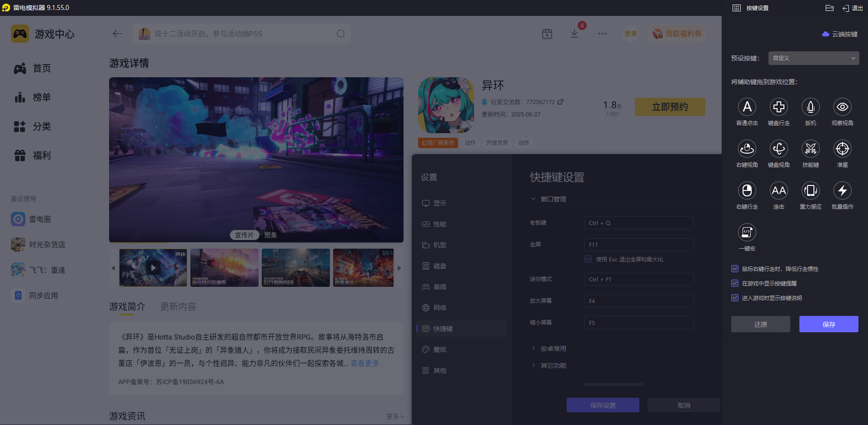This screenshot has height=425, width=868.
Task: Toggle 使用 Esc 退出全屏和最大化 checkbox
Action: [x=588, y=259]
